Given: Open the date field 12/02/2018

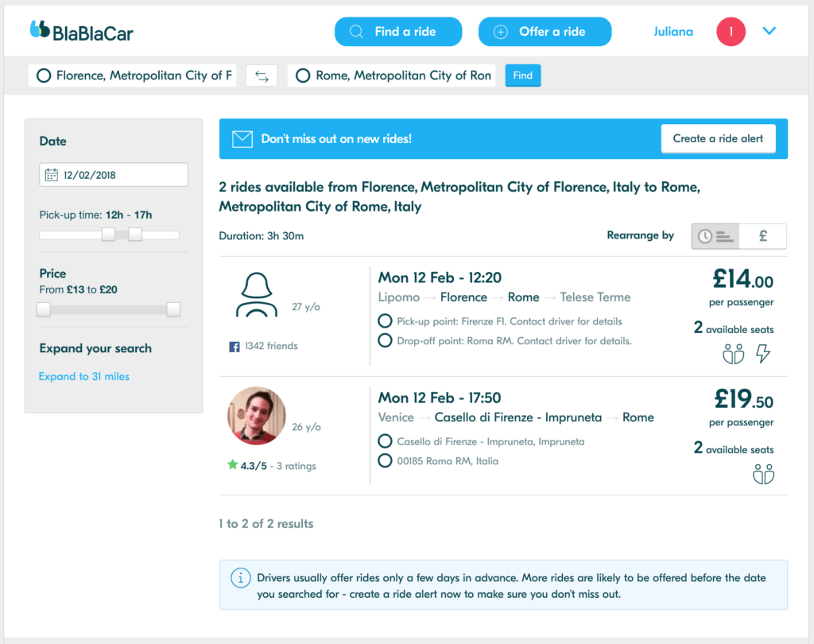Looking at the screenshot, I should point(114,175).
